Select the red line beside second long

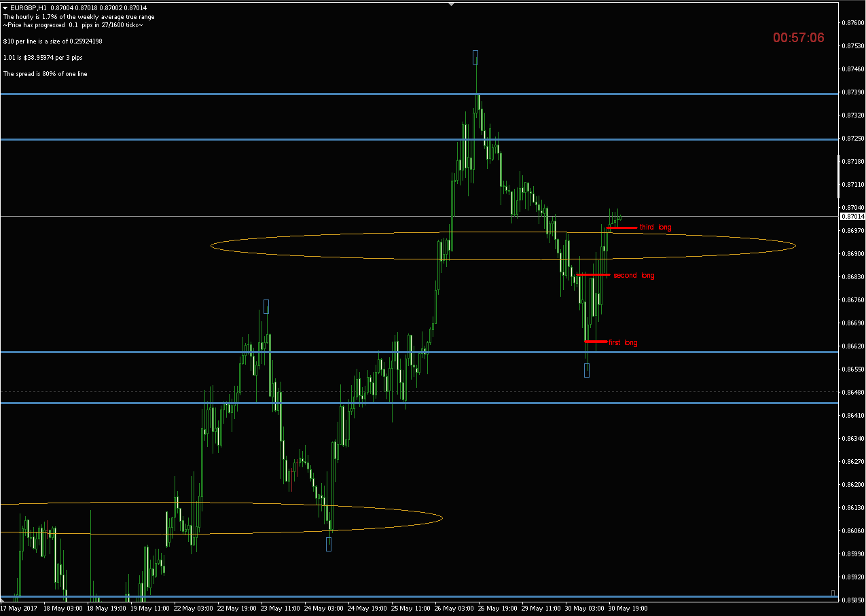point(593,274)
